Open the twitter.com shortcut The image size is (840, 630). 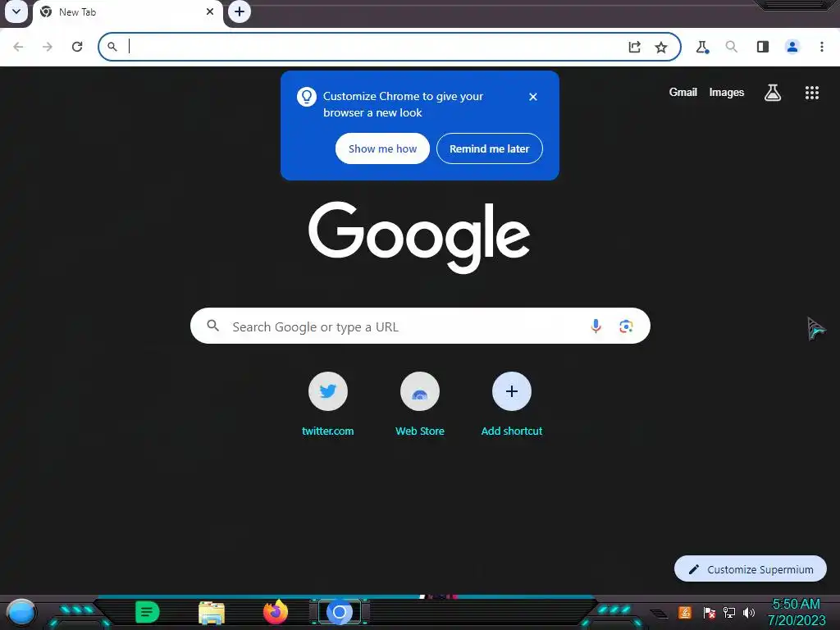tap(328, 391)
